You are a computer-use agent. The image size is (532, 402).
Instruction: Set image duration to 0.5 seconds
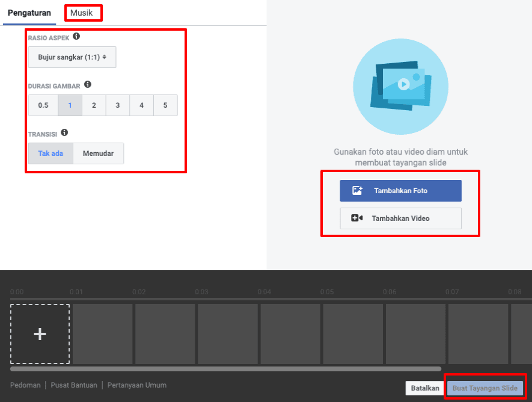point(43,105)
